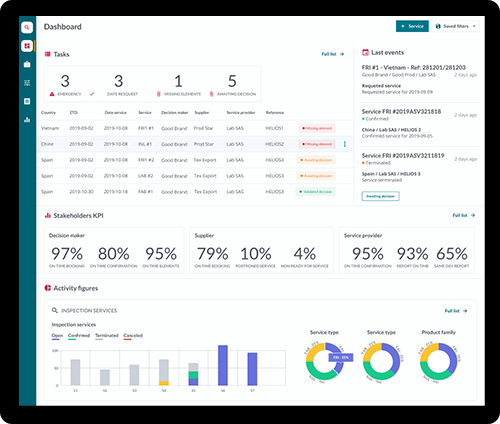Open the bar chart statistics sidebar icon
500x424 pixels.
coord(27,119)
